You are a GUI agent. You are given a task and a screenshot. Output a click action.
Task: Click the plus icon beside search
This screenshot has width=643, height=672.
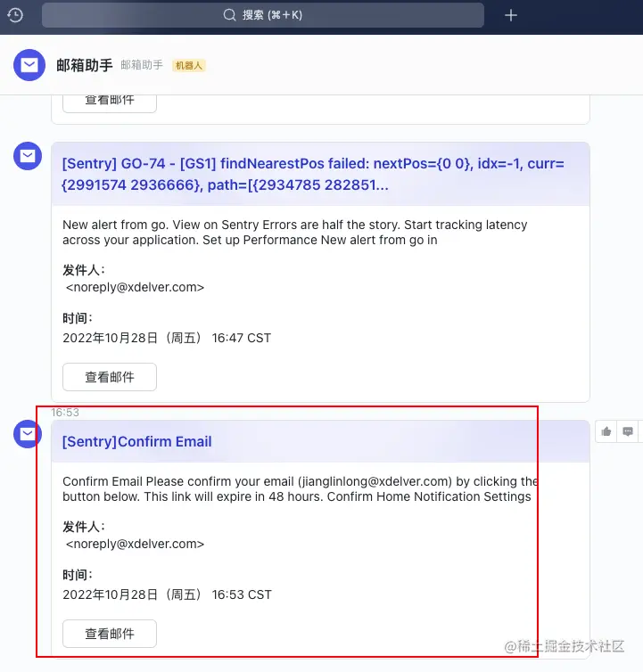pos(510,15)
